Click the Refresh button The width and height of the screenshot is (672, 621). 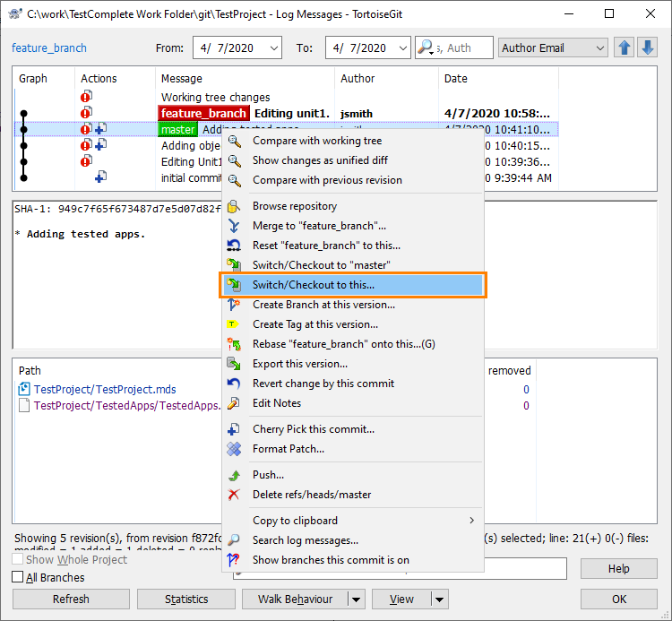[x=71, y=599]
